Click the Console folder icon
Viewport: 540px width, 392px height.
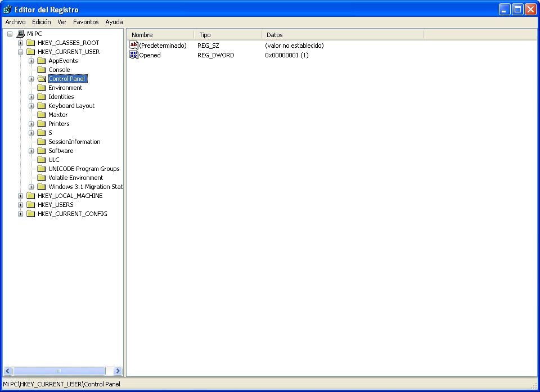(41, 70)
